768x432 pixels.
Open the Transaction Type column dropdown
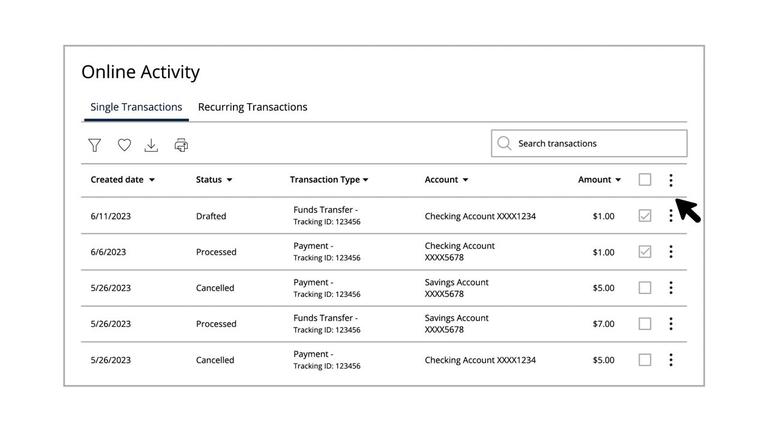click(365, 180)
